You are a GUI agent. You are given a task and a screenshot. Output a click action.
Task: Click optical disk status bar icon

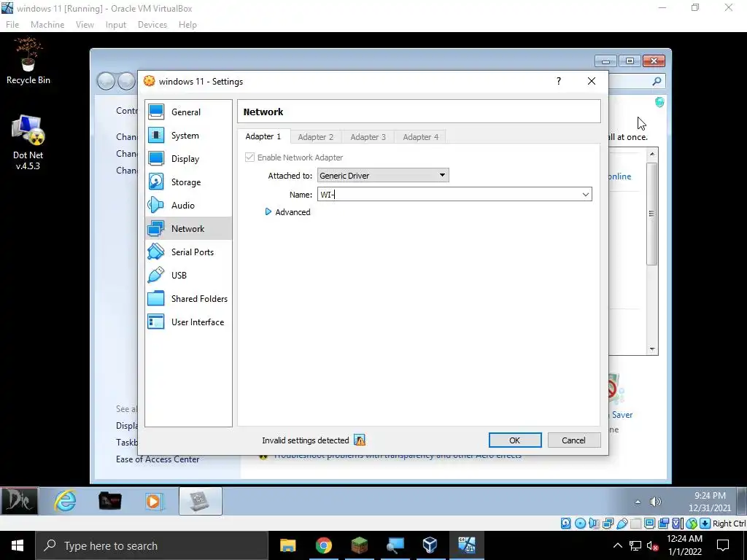[x=580, y=524]
